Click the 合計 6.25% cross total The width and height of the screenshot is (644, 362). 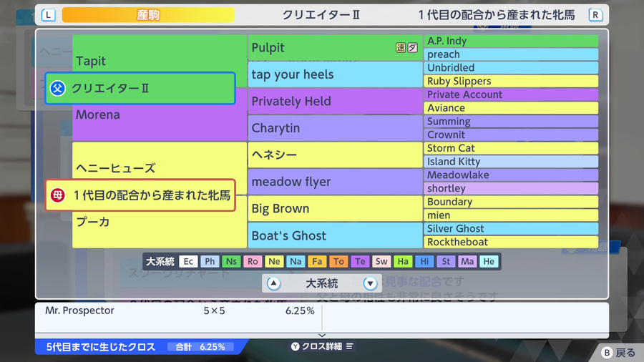(x=200, y=347)
